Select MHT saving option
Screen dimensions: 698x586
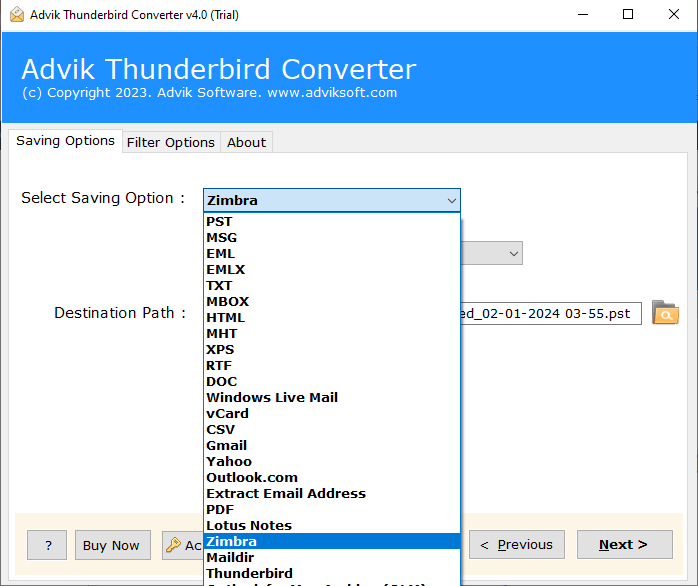332,334
